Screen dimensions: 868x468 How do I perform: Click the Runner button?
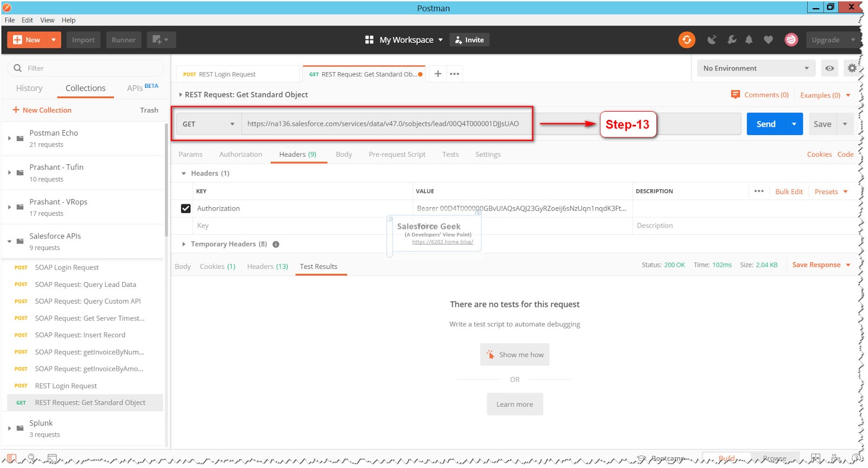124,40
